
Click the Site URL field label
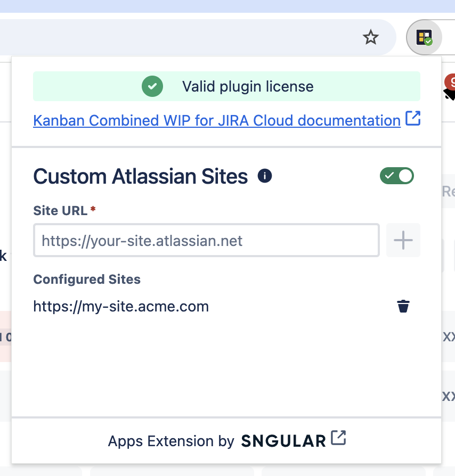60,210
